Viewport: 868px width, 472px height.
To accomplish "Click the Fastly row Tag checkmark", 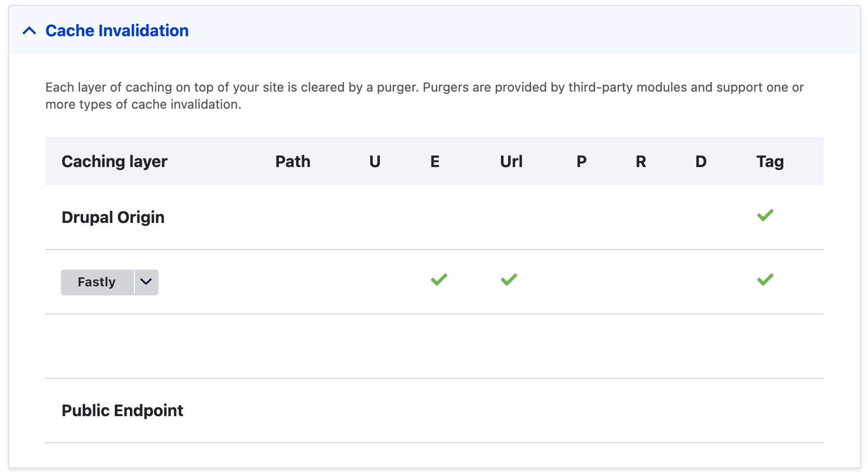I will point(765,280).
